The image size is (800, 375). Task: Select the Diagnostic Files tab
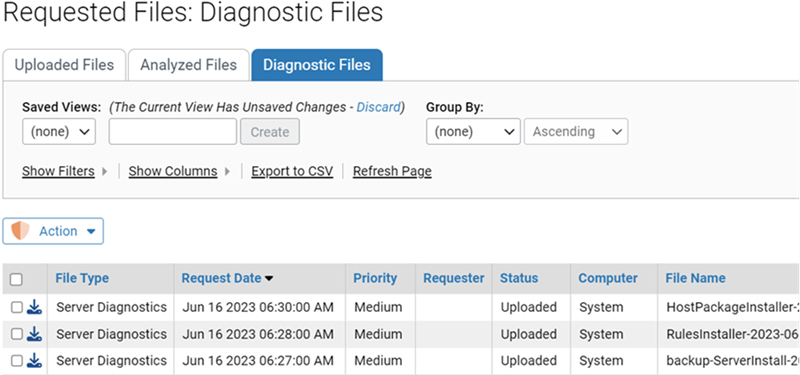tap(317, 65)
